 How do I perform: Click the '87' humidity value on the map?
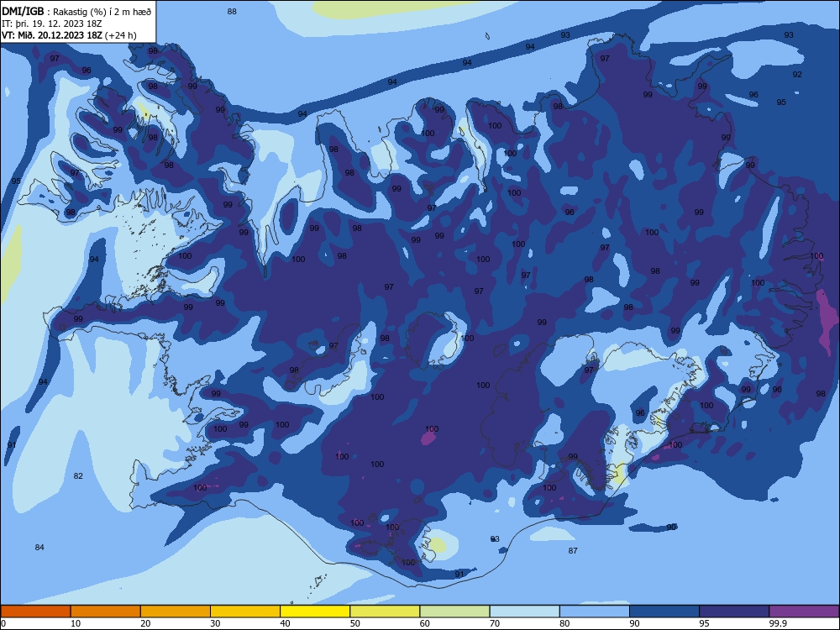pos(573,550)
